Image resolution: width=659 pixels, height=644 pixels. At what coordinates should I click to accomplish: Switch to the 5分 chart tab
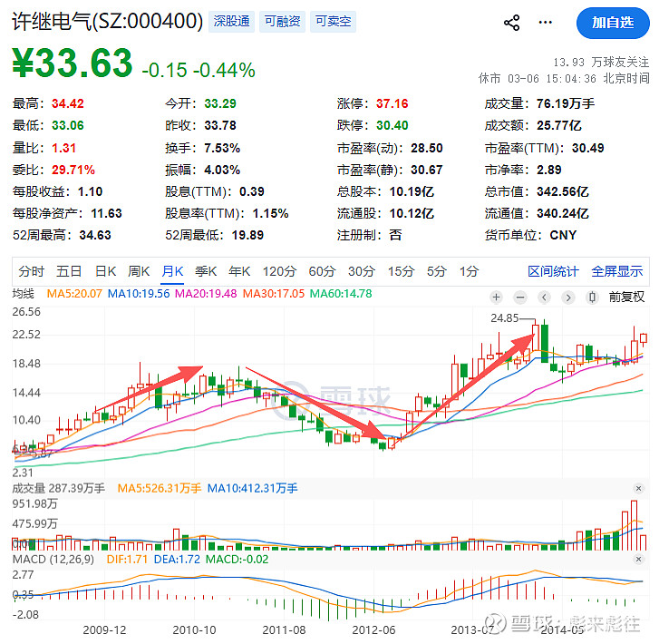(x=436, y=271)
